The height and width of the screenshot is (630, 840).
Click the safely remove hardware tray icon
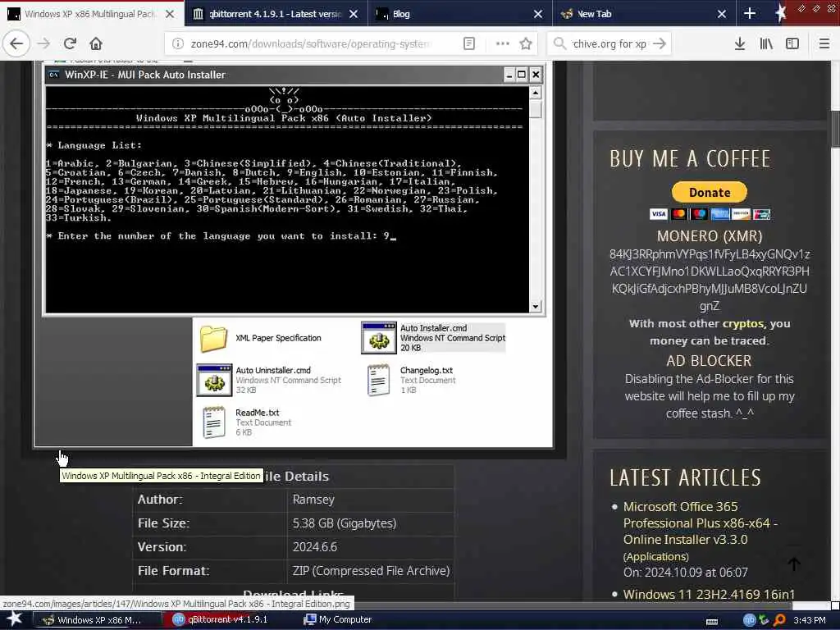(x=764, y=620)
